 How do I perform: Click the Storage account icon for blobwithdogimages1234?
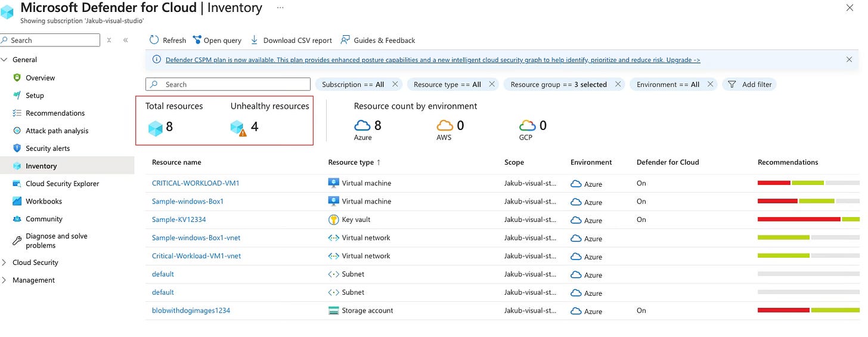[x=334, y=311]
